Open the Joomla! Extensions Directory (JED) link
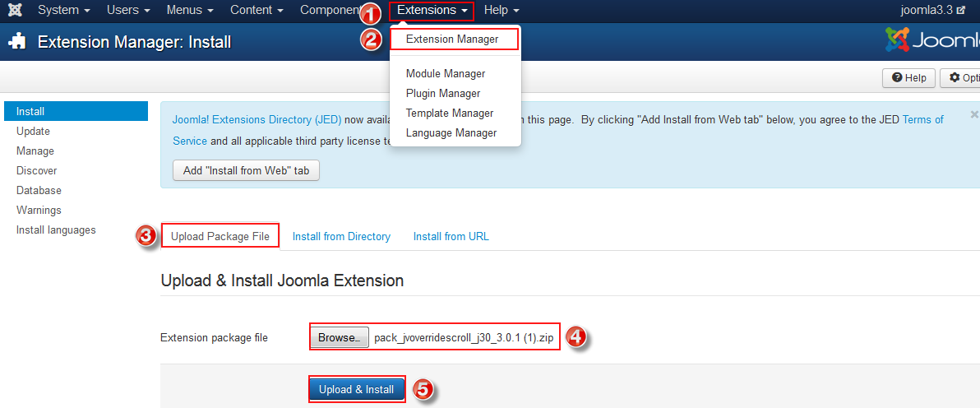This screenshot has height=408, width=980. coord(257,119)
